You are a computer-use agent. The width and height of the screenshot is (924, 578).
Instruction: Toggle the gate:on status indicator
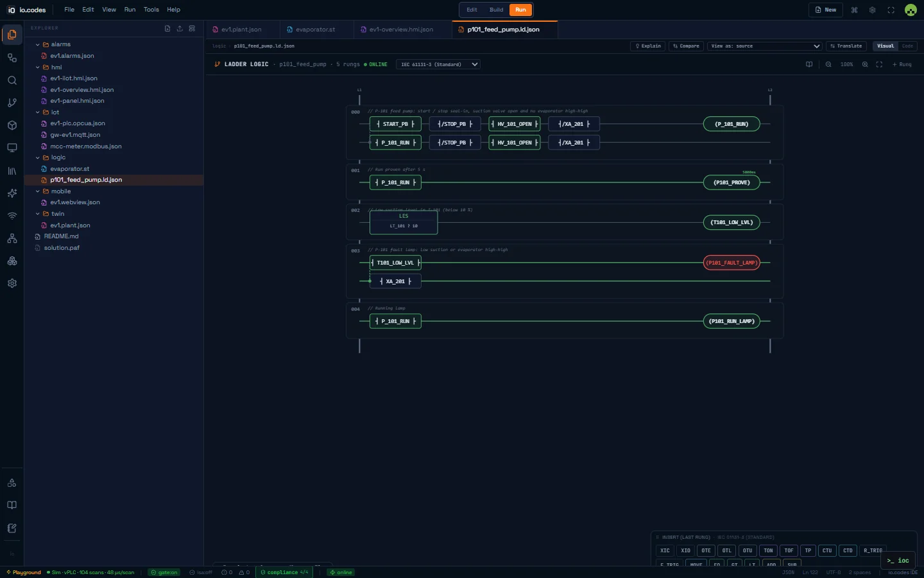coord(164,572)
